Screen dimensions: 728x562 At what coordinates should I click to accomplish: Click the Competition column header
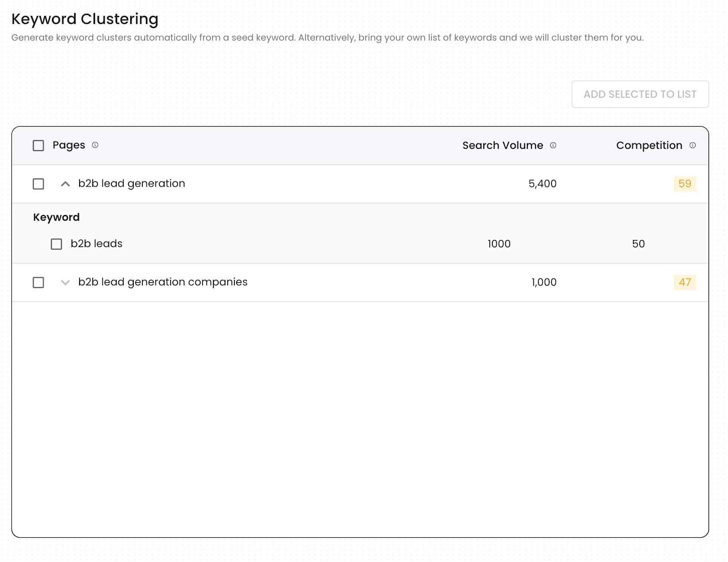649,146
